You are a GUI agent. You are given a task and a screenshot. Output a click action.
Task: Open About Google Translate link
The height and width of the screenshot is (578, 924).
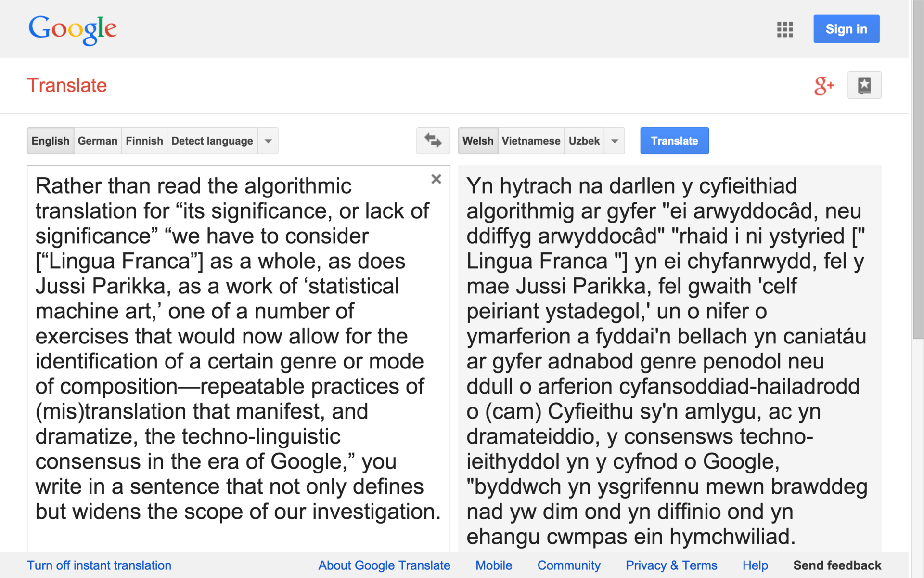[x=384, y=565]
